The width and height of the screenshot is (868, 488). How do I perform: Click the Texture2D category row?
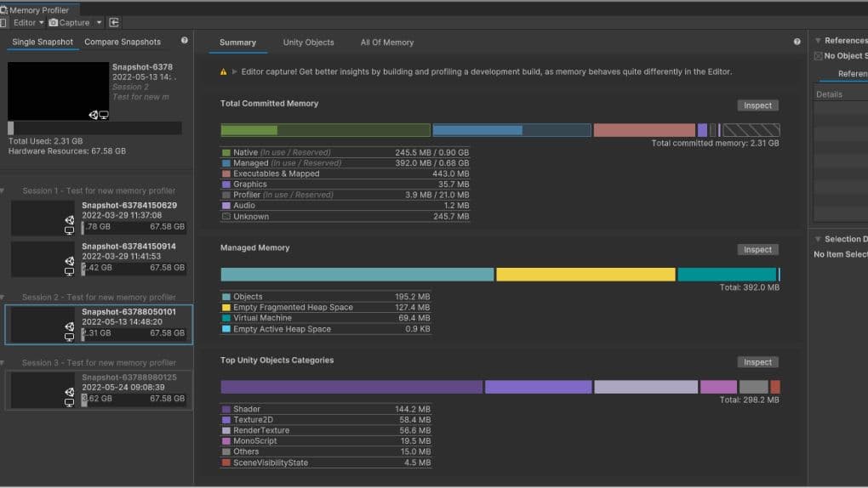325,420
